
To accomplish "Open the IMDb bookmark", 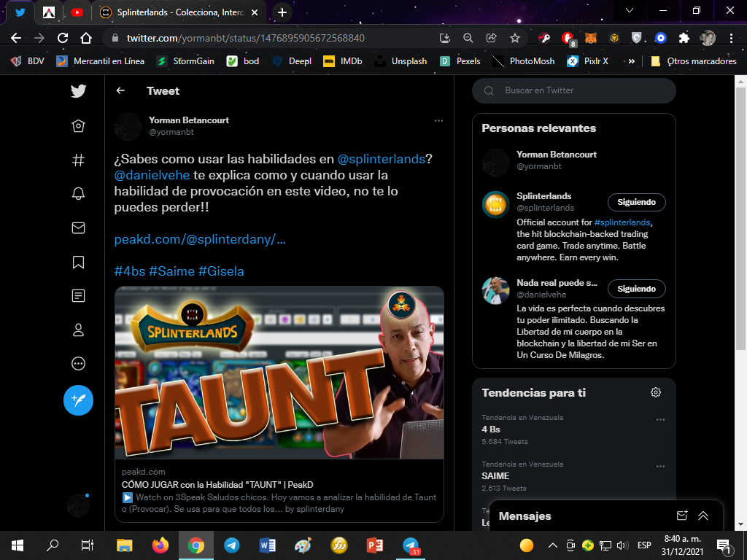I will [343, 61].
